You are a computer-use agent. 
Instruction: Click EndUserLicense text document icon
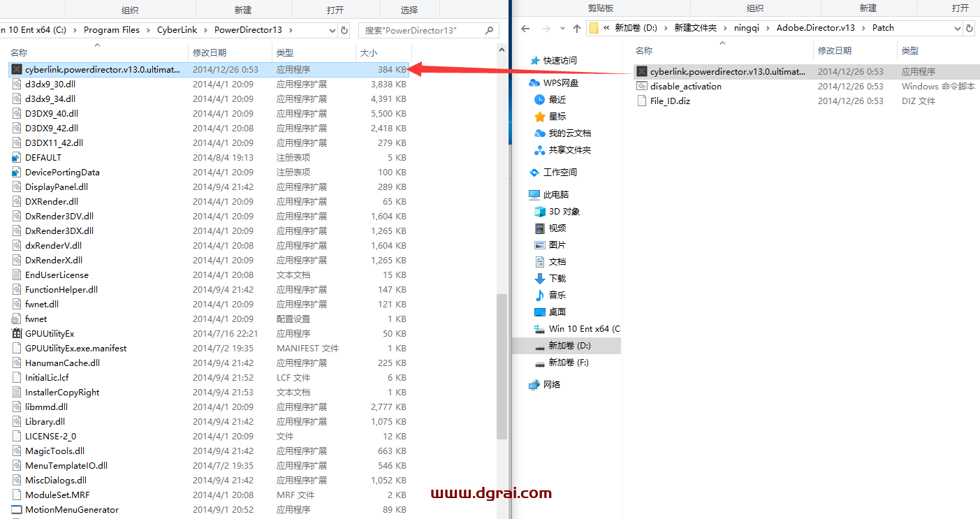pyautogui.click(x=17, y=275)
